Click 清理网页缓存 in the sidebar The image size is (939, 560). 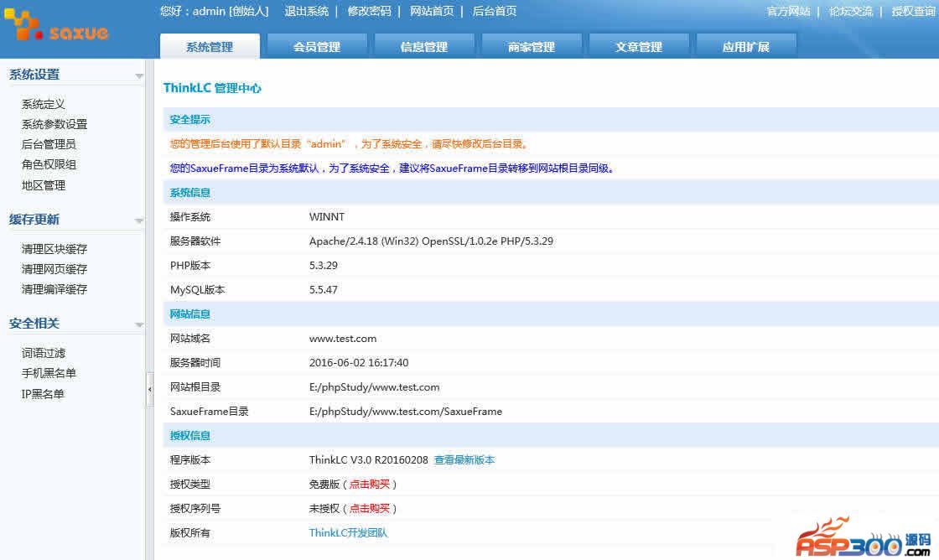(54, 269)
